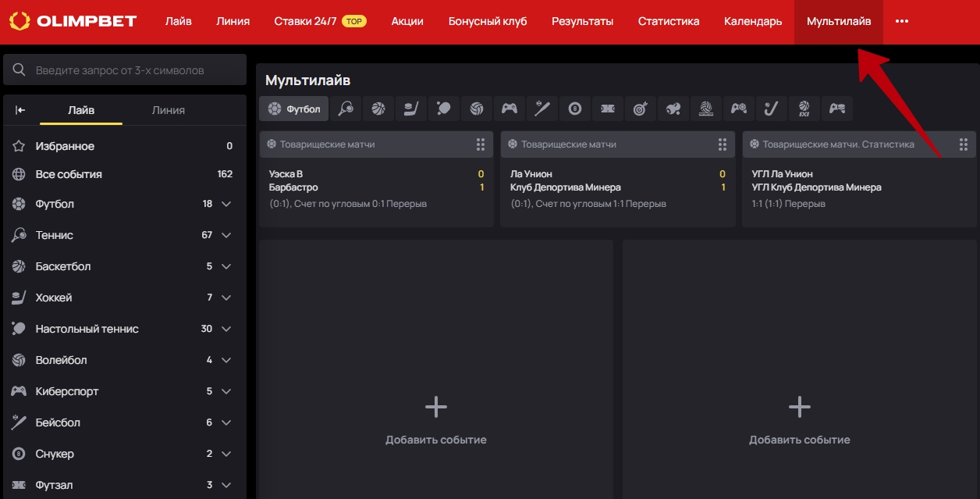
Task: Pick the volleyball icon in the sport filters
Action: pyautogui.click(x=477, y=109)
